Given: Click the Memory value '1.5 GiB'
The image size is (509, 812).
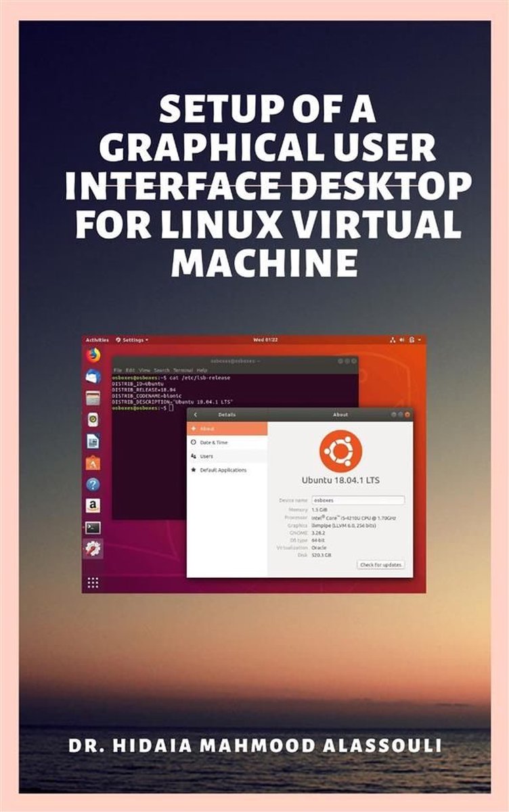Looking at the screenshot, I should tap(319, 510).
